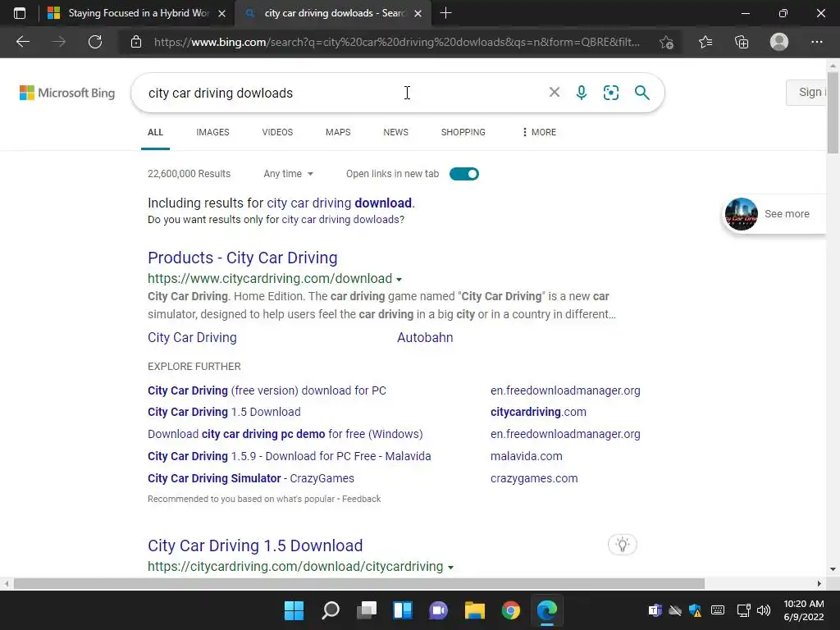Open File Explorer from taskbar

tap(475, 610)
